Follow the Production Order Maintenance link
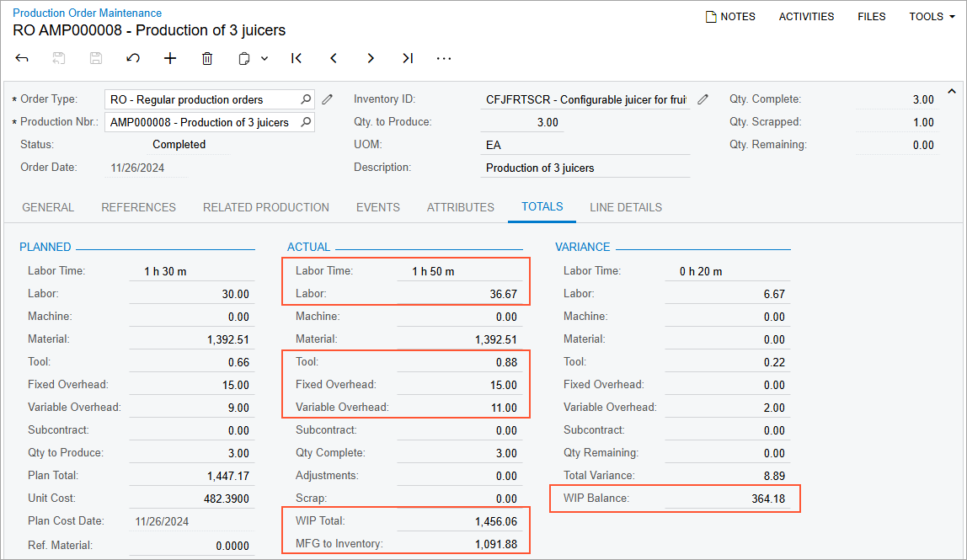Viewport: 967px width, 560px height. point(88,13)
